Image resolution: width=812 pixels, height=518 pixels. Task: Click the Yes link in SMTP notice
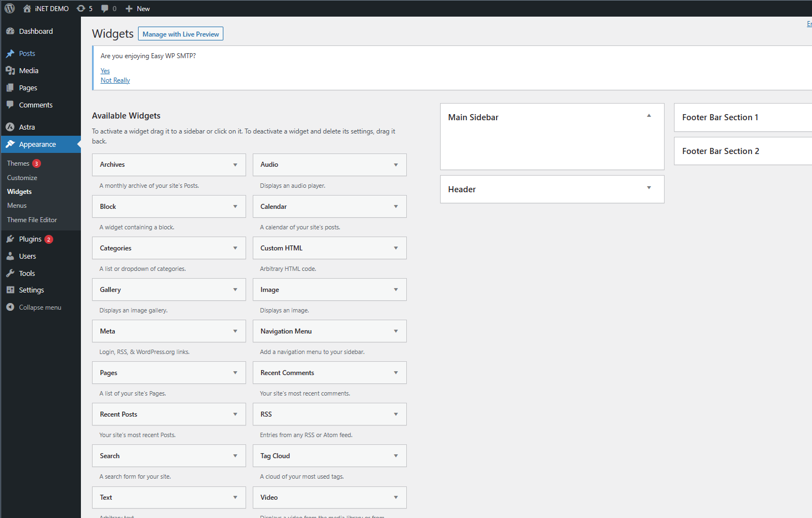point(105,71)
